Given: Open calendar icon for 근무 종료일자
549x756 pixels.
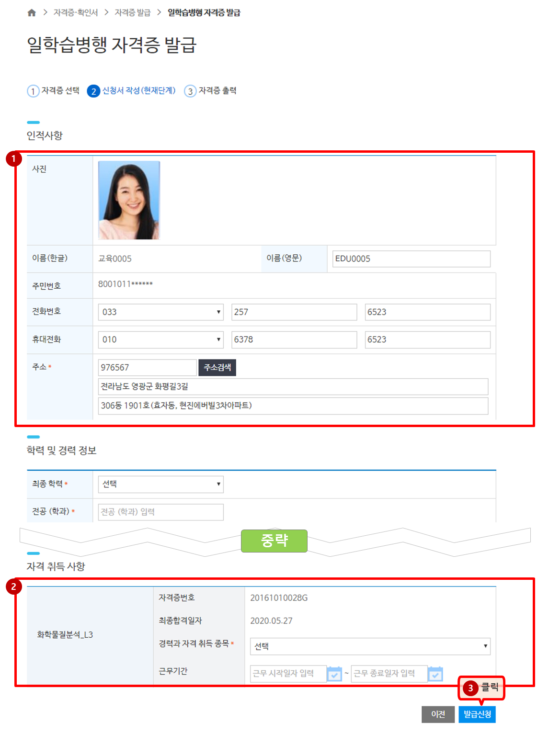Looking at the screenshot, I should (435, 674).
